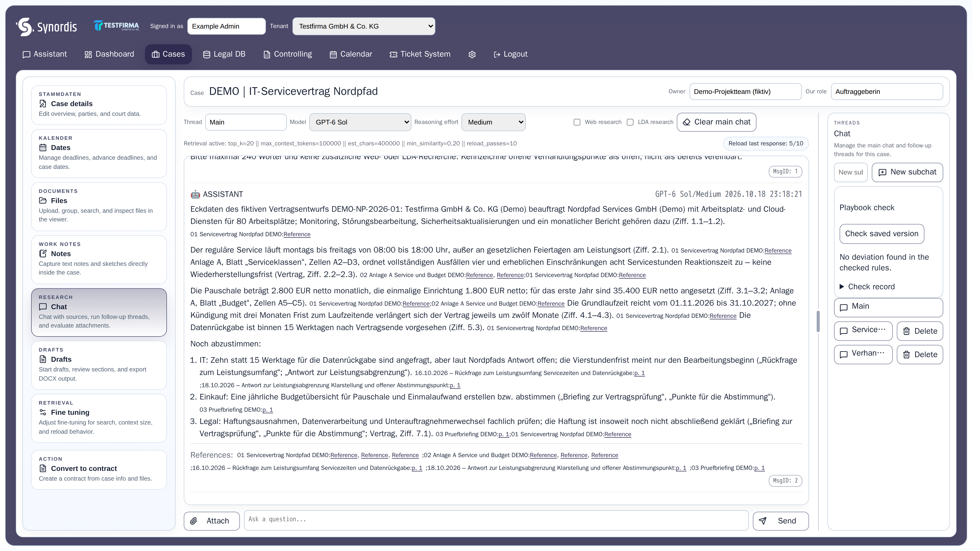This screenshot has height=551, width=980.
Task: Select the Main thread in Threads panel
Action: click(896, 309)
